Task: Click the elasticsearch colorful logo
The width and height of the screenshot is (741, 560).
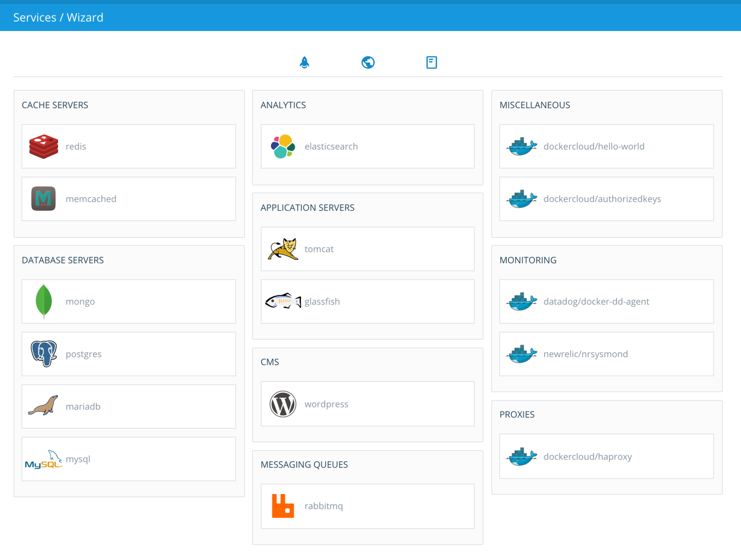Action: 283,146
